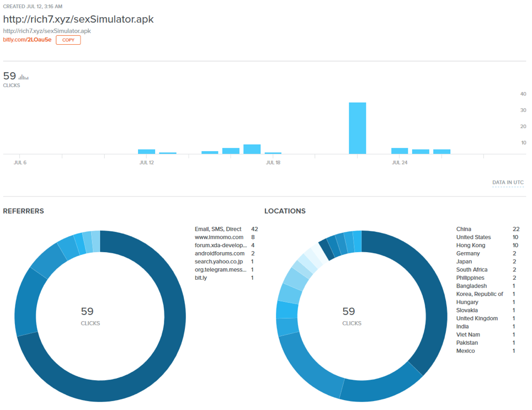Viewport: 532px width, 410px height.
Task: Open the bitly.com/2LOau5e short link
Action: click(x=27, y=40)
